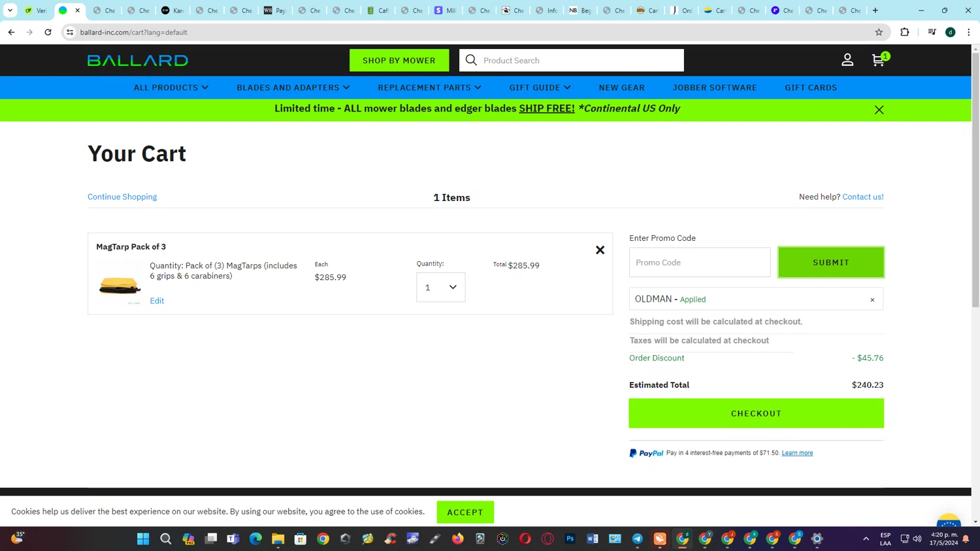Viewport: 980px width, 551px height.
Task: Open the taskbar clock and date
Action: 944,539
